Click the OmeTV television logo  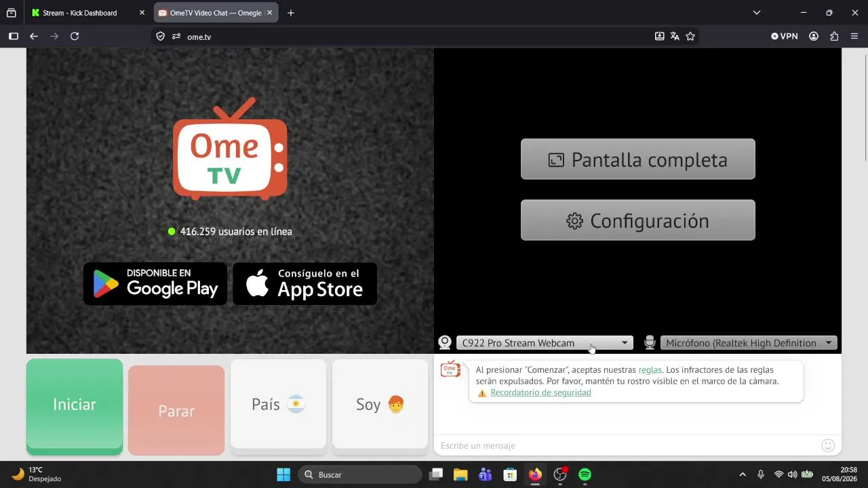tap(230, 148)
